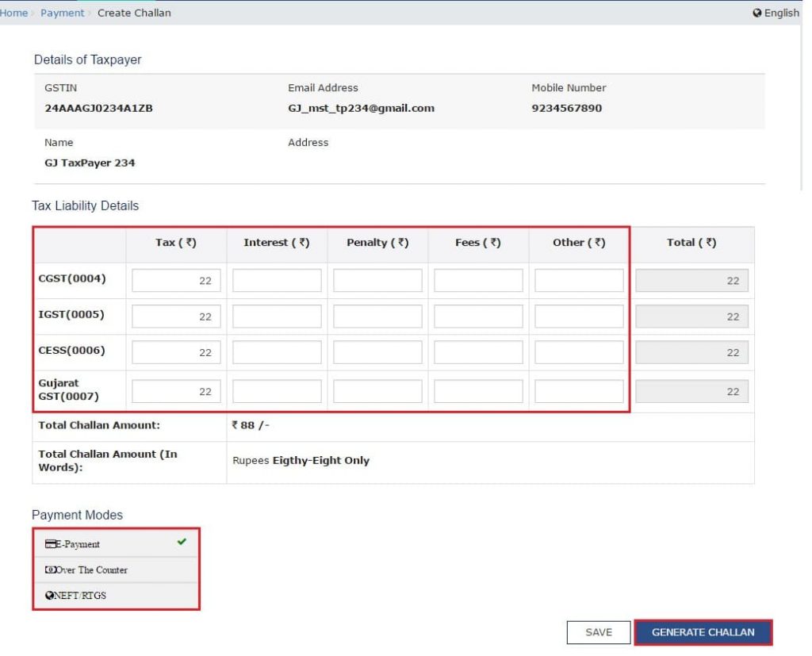Click the green checkmark on E-Payment row
The image size is (812, 656).
182,543
